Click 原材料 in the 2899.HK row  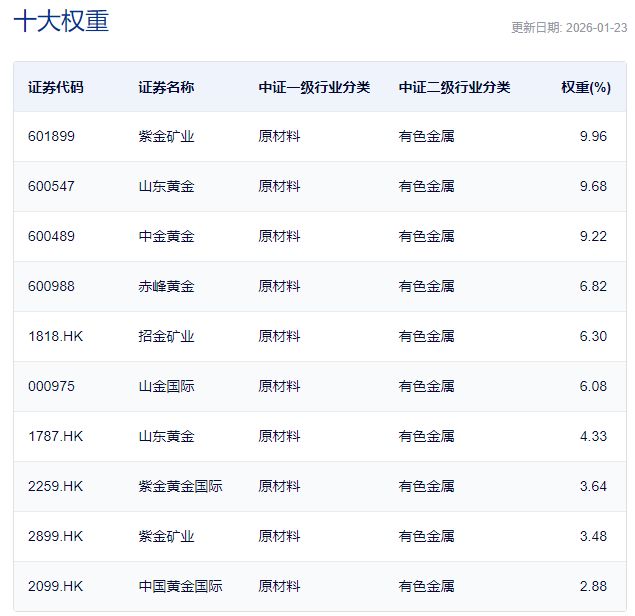coord(279,536)
